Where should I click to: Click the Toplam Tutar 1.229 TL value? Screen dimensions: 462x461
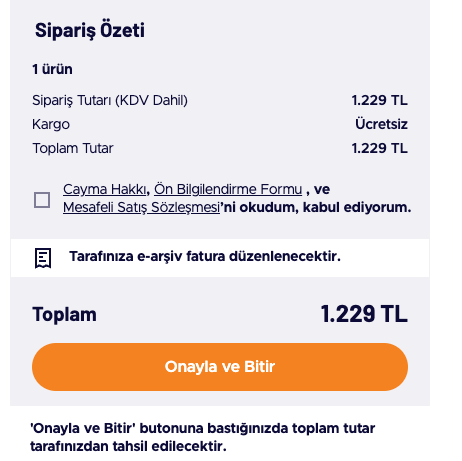380,148
